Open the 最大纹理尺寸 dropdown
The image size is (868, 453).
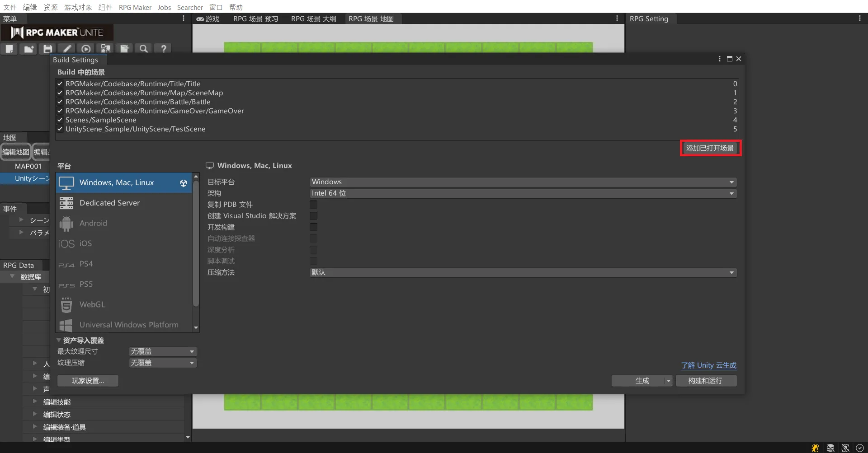(162, 351)
